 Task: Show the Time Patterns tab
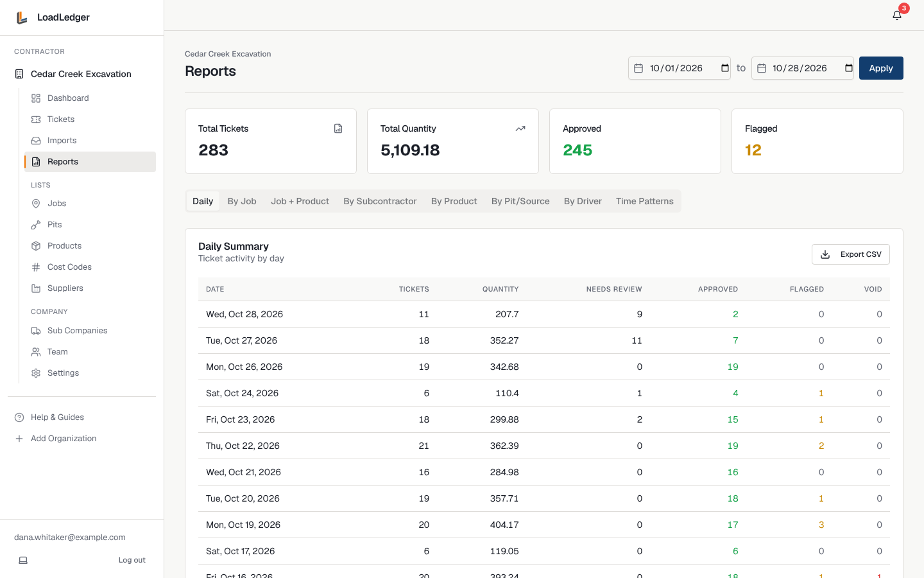(x=645, y=201)
